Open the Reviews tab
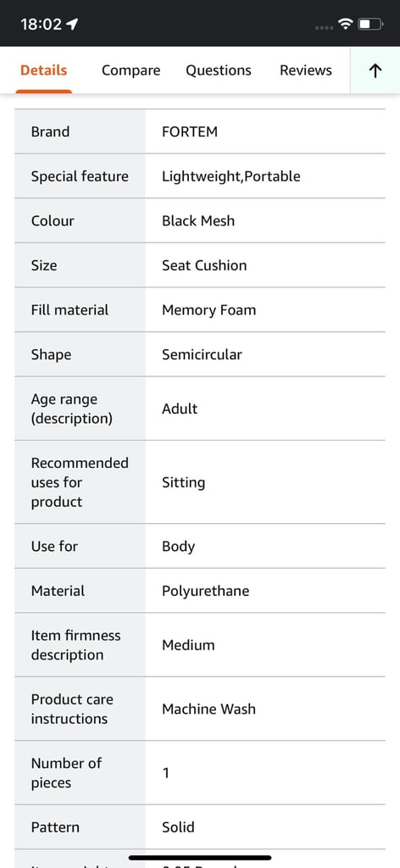The image size is (400, 868). (x=306, y=70)
